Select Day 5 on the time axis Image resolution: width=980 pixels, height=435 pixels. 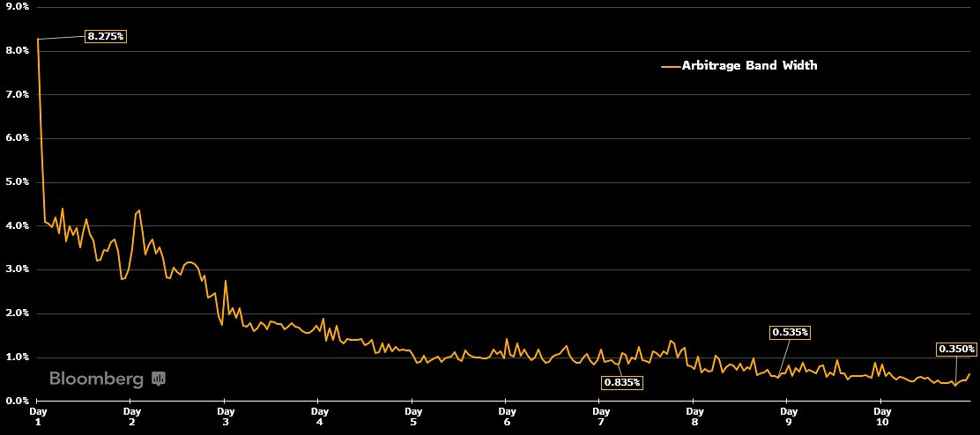point(412,416)
